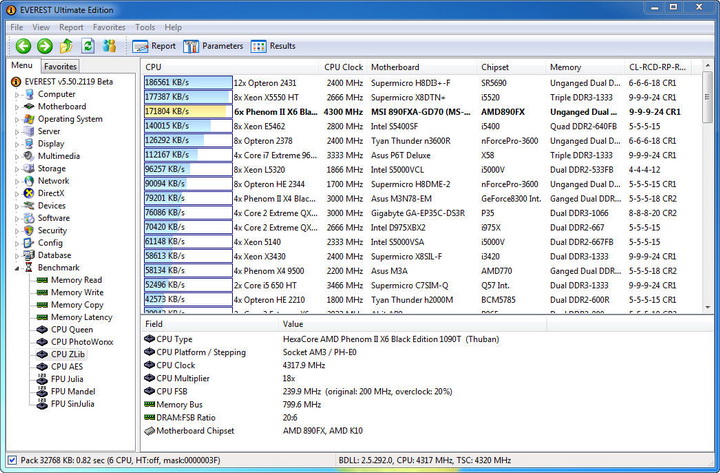Switch to the Menu tab
720x473 pixels.
22,65
